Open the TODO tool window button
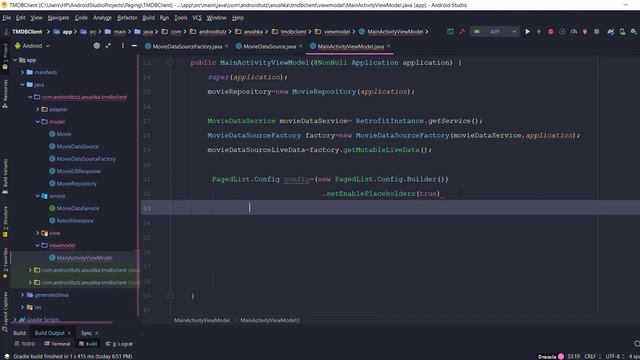Screen dimensions: 640x360 pos(24,344)
